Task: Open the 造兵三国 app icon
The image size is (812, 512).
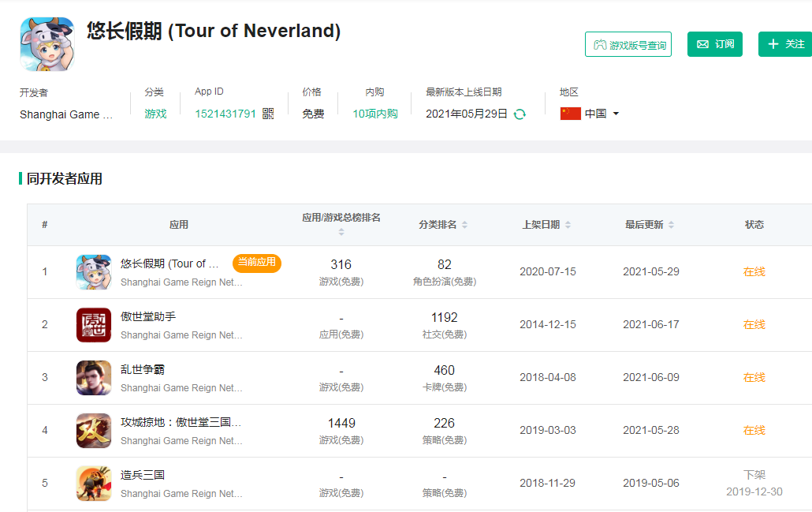Action: pos(94,484)
